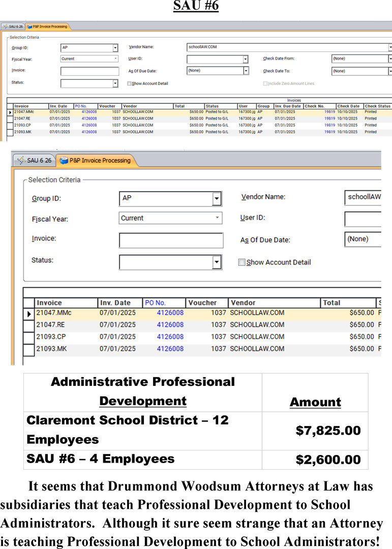The image size is (392, 549).
Task: Open the User ID dropdown in top screenshot
Action: coord(245,59)
